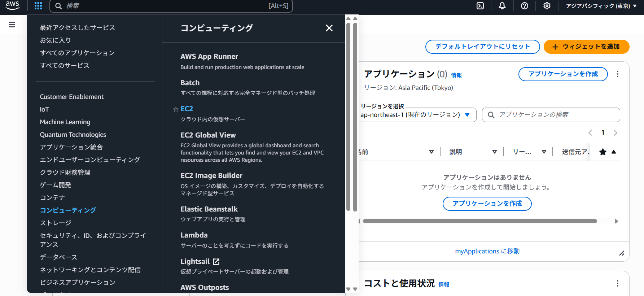Open Cost and usage widget kebab menu
Viewport: 644px width, 296px height.
618,283
